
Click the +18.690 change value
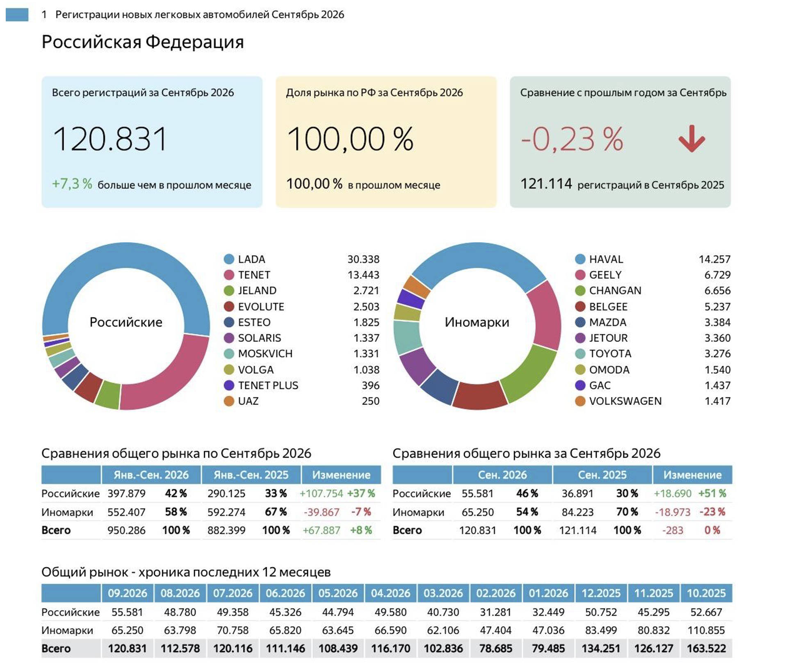click(x=673, y=493)
